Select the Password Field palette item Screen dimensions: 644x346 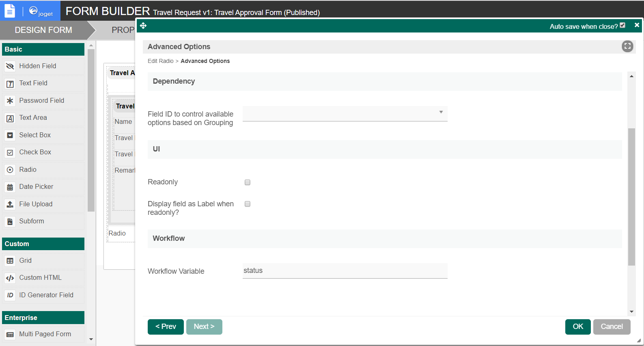(x=43, y=101)
